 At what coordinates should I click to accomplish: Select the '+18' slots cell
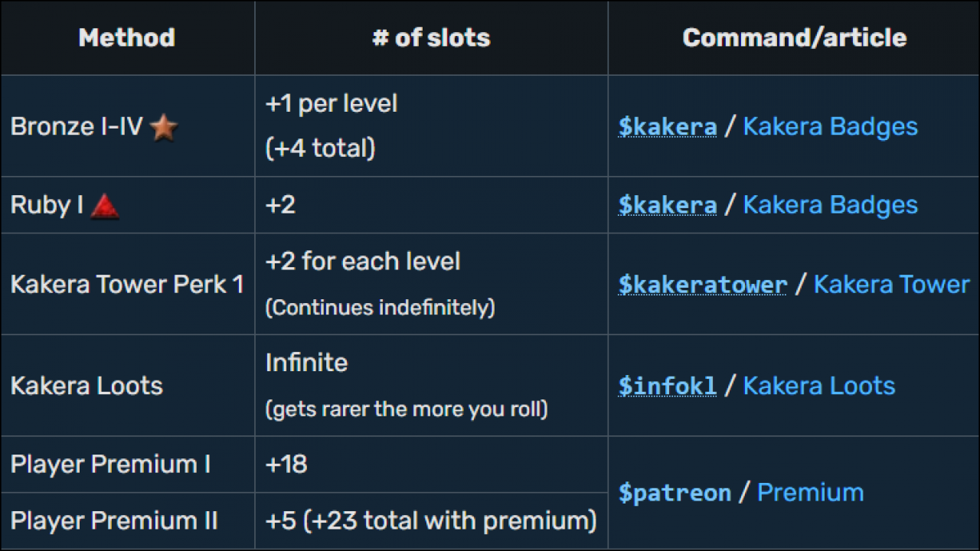click(286, 465)
